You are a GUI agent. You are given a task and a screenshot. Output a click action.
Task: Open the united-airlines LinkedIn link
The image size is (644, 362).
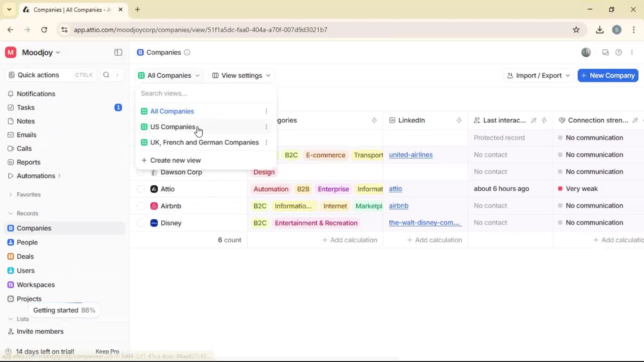(411, 155)
